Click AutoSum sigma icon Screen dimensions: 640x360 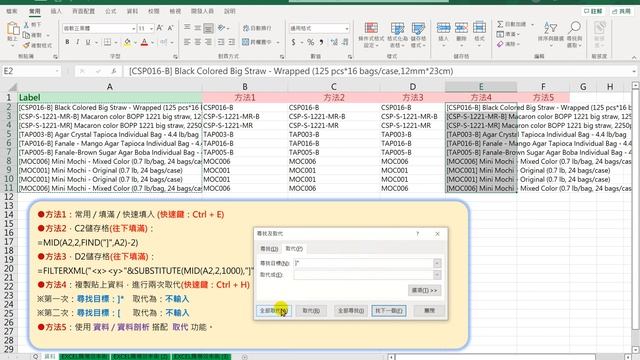coord(500,24)
